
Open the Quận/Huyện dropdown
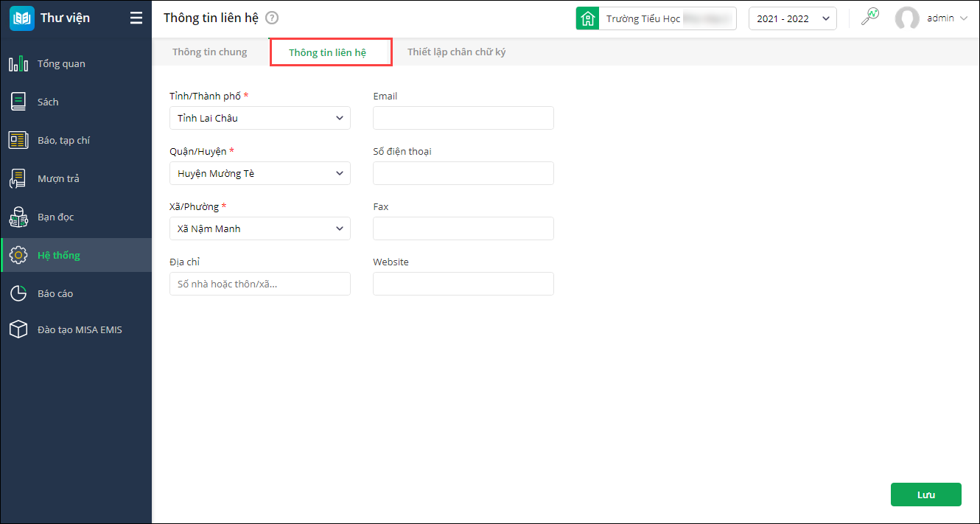(260, 173)
